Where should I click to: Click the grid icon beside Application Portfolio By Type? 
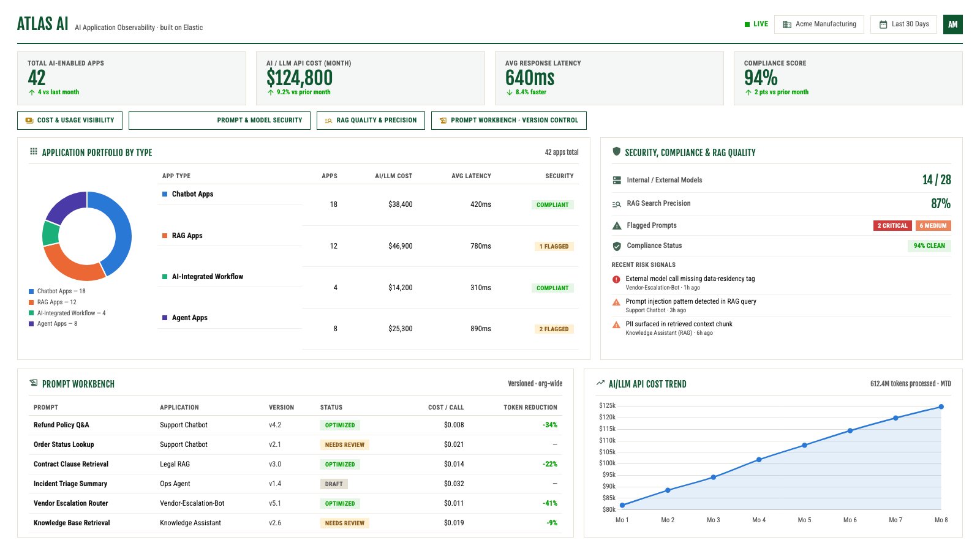click(34, 151)
